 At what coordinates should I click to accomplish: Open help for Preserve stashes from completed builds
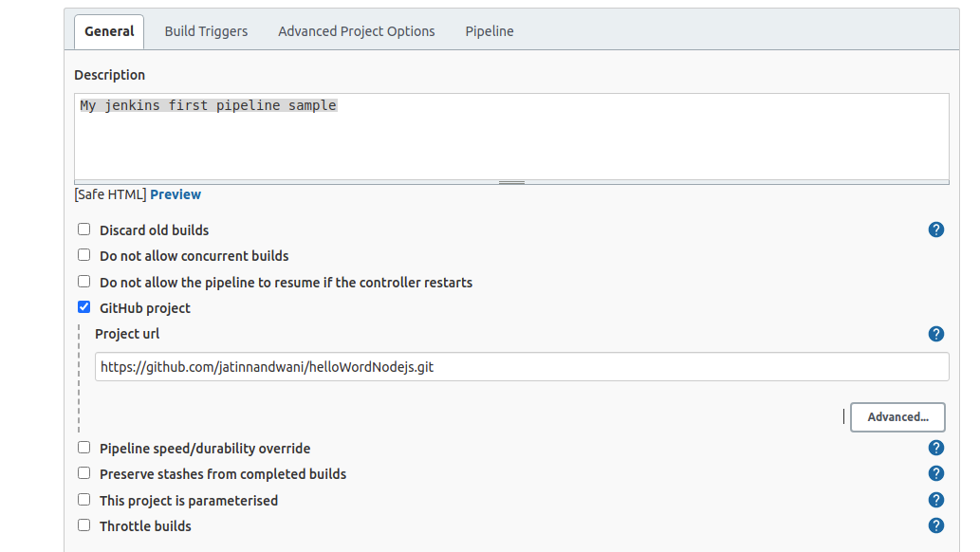click(936, 473)
